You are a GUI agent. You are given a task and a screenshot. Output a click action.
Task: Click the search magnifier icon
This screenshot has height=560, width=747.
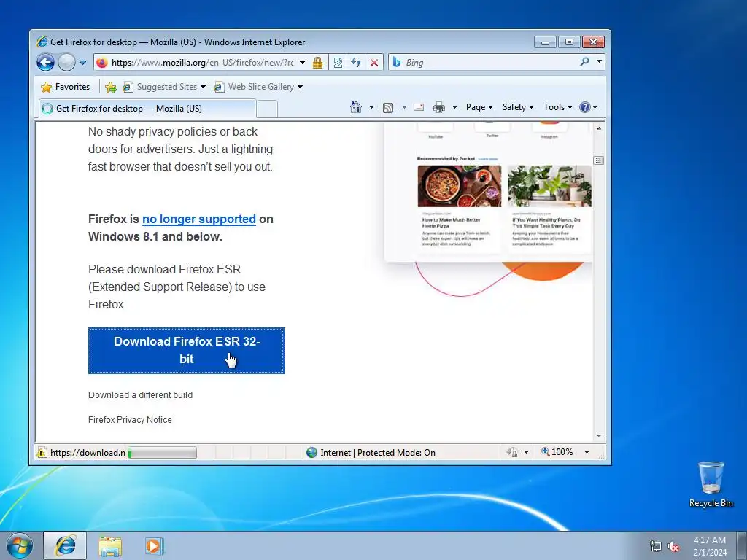[x=584, y=62]
